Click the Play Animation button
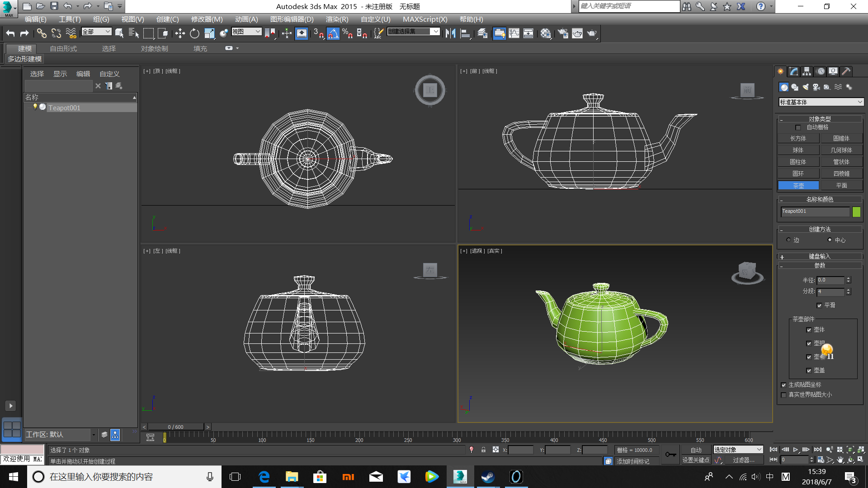The image size is (868, 488). tap(796, 450)
